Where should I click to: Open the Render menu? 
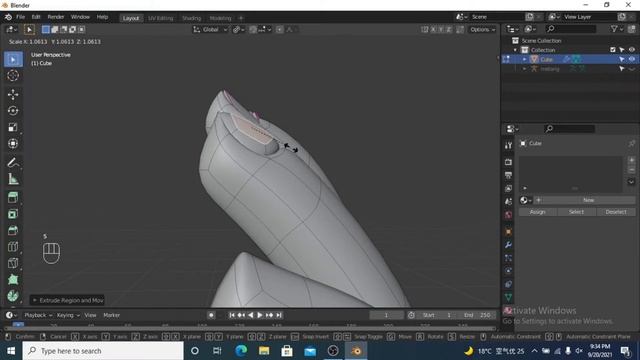pyautogui.click(x=56, y=17)
